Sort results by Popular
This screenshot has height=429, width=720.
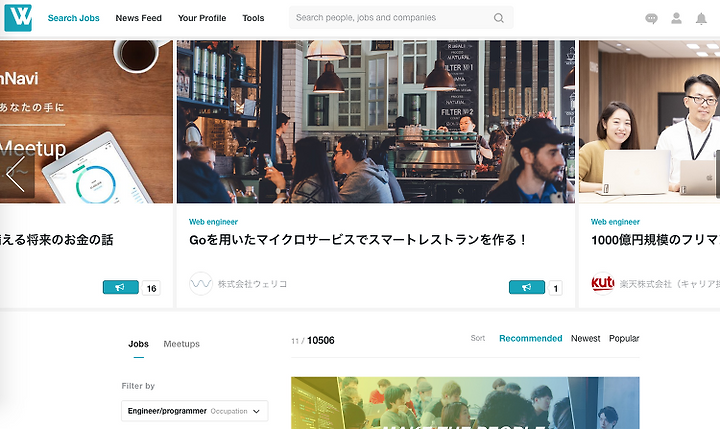coord(624,339)
